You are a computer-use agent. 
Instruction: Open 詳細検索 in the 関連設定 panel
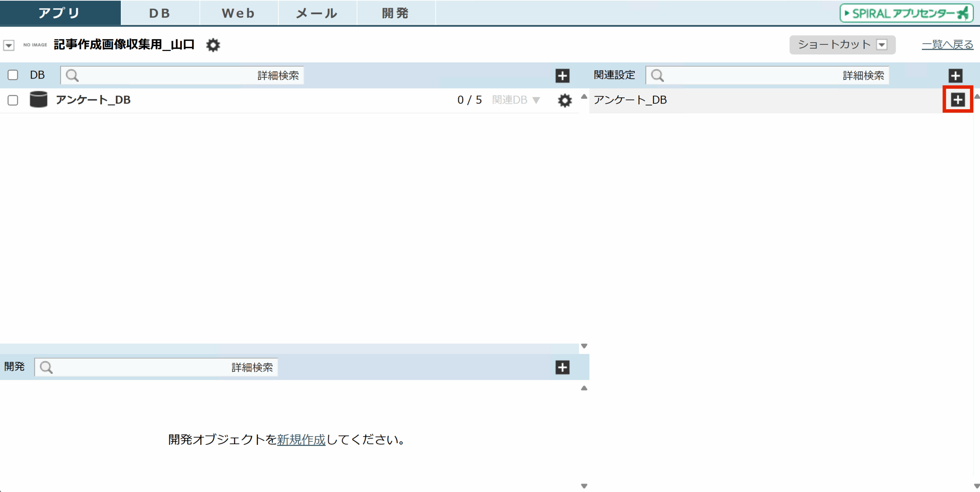coord(864,75)
